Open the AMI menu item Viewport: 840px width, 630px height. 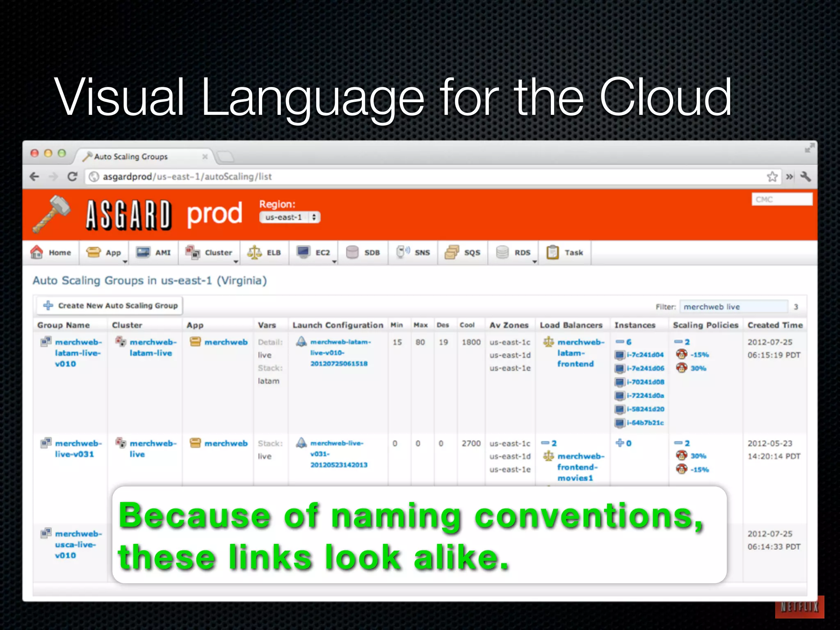[x=154, y=253]
